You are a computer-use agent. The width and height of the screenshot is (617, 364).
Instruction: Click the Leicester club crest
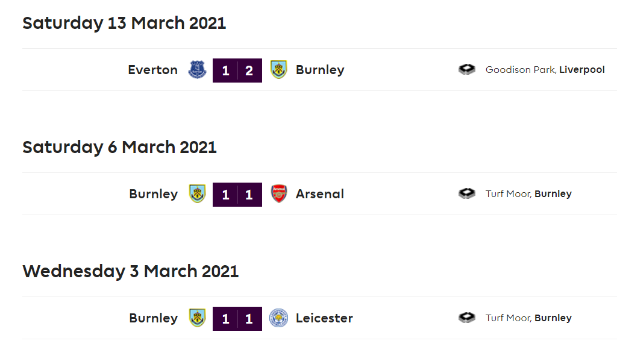point(278,318)
